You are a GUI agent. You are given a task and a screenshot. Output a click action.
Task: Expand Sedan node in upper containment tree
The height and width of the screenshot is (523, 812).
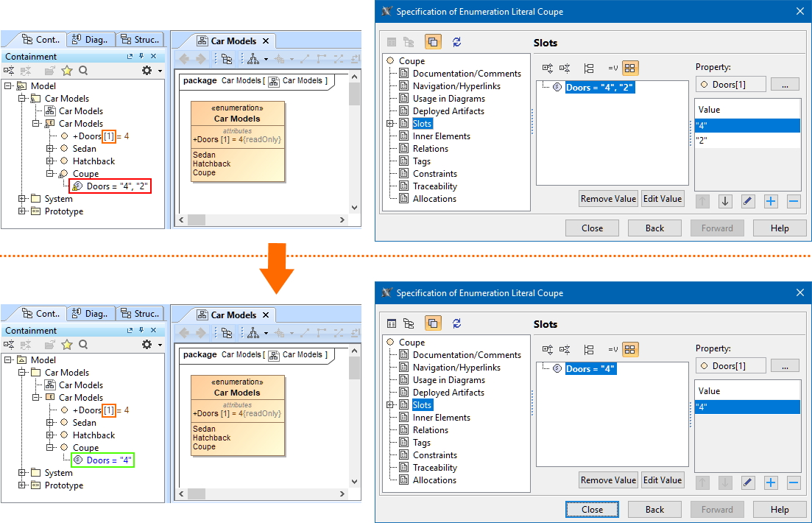pos(50,148)
